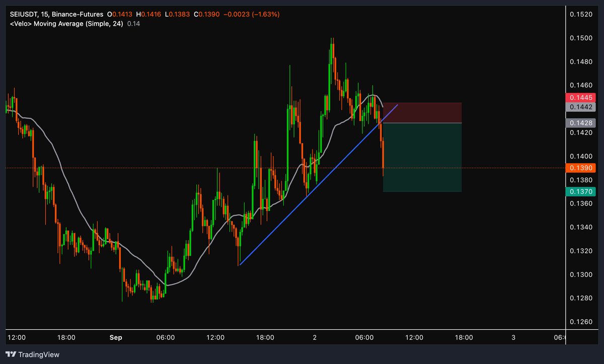
Task: Select the green profit zone of short position
Action: pos(423,157)
